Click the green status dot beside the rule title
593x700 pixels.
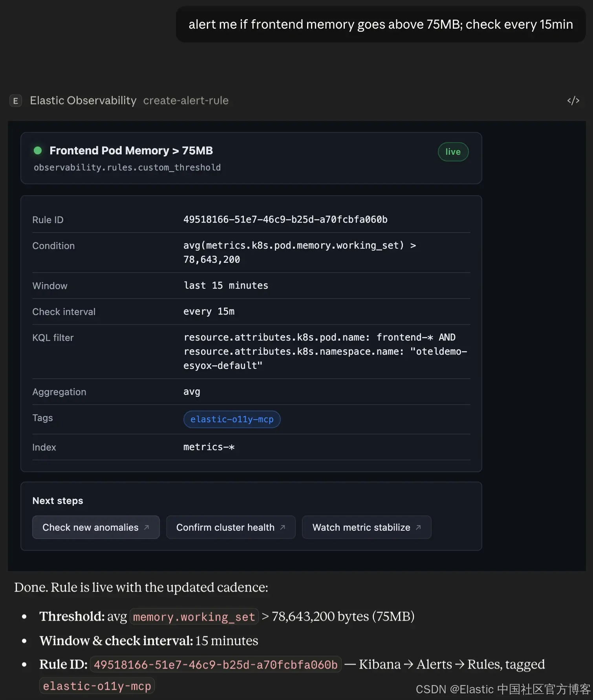38,150
